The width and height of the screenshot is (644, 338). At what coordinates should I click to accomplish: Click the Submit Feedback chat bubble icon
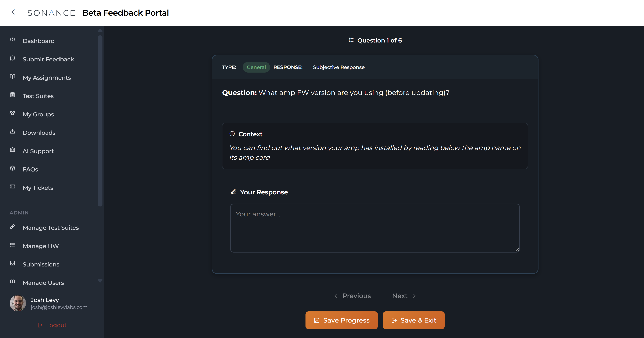pos(12,58)
